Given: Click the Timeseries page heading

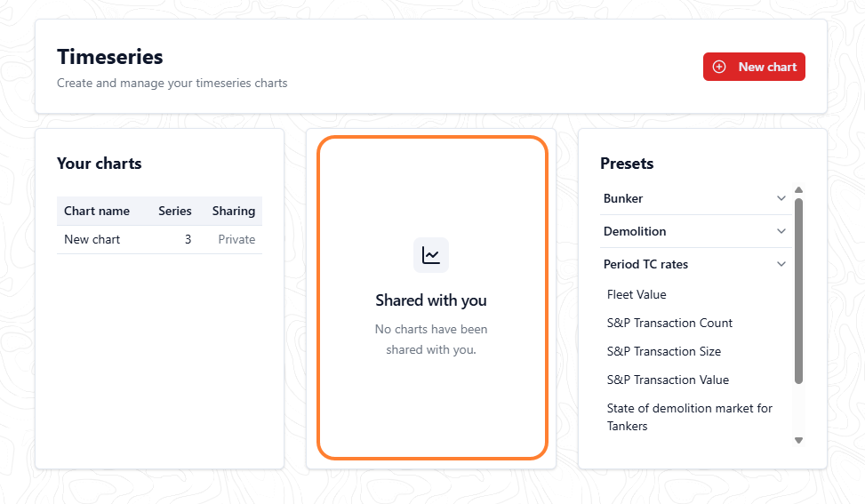Looking at the screenshot, I should click(109, 57).
